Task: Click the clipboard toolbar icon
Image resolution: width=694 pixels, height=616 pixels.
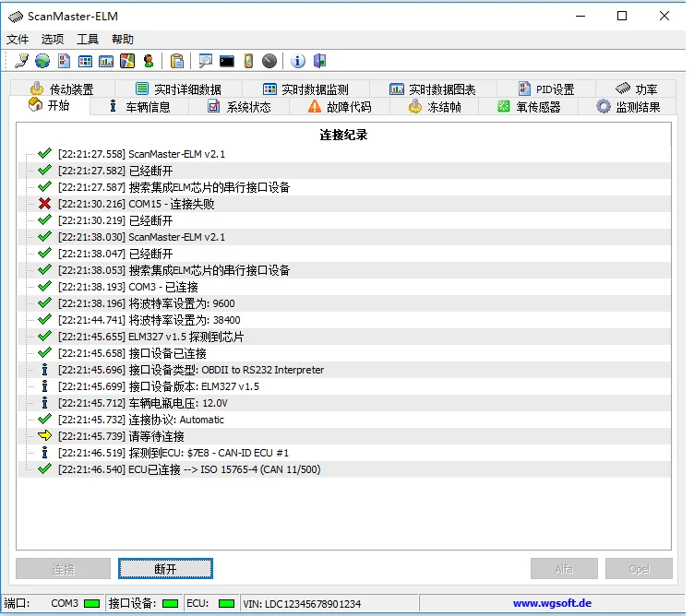Action: [177, 61]
